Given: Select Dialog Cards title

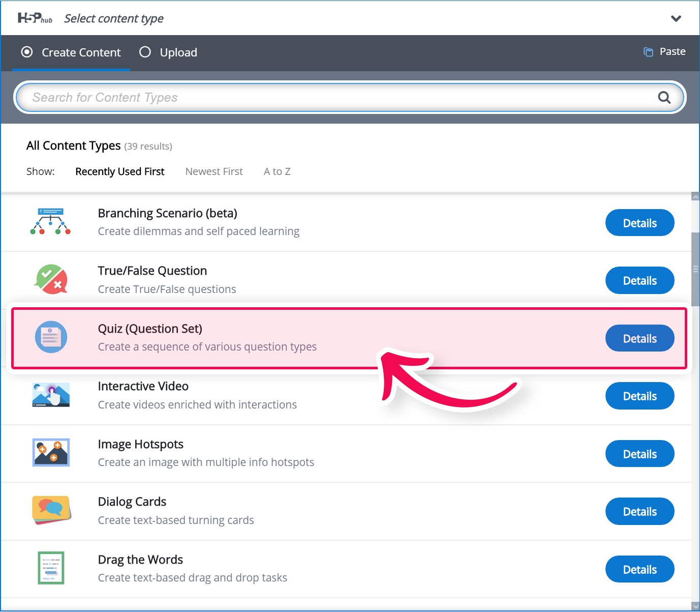Looking at the screenshot, I should pos(132,502).
